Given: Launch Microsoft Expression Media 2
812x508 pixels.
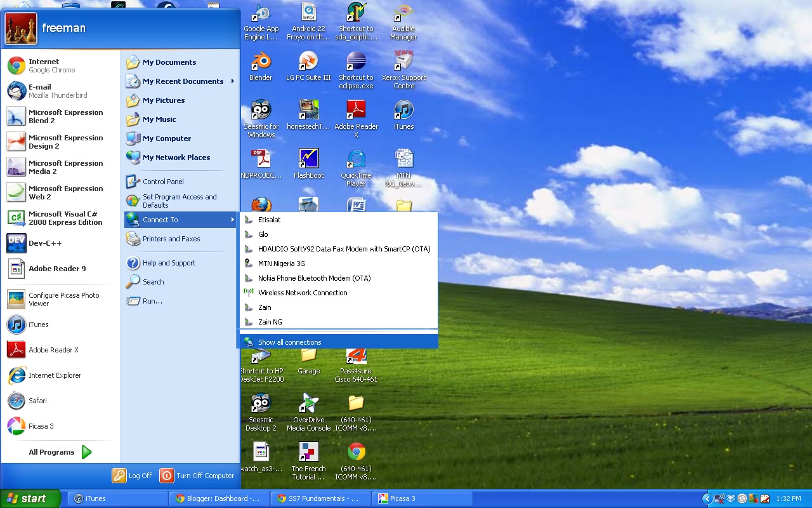Looking at the screenshot, I should pos(60,167).
